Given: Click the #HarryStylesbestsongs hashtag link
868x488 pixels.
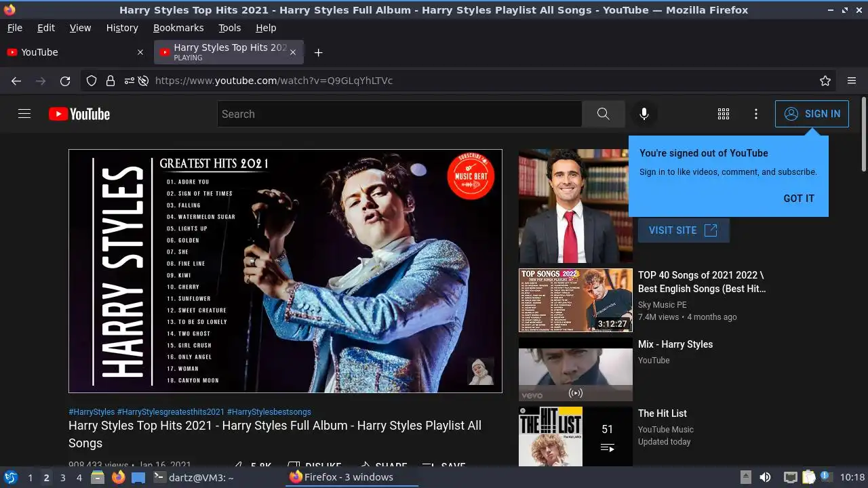Looking at the screenshot, I should tap(269, 412).
